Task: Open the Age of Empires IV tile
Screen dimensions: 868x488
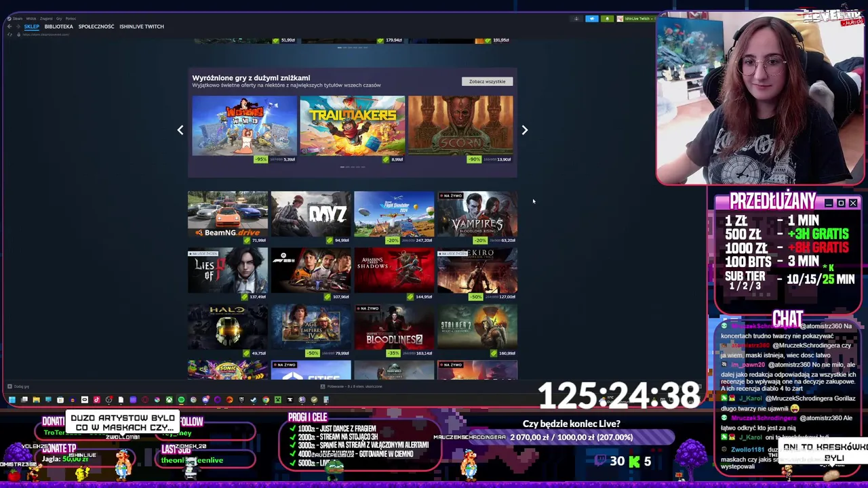Action: [311, 331]
